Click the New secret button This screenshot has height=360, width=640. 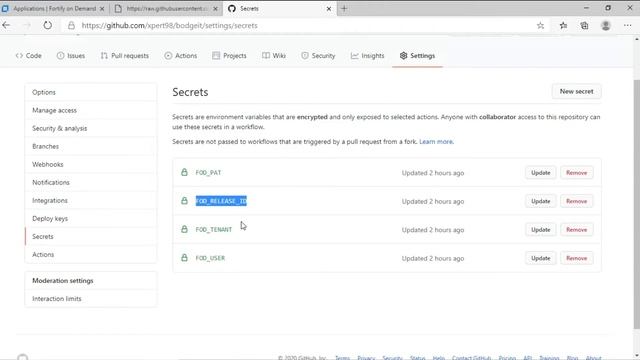click(x=576, y=91)
